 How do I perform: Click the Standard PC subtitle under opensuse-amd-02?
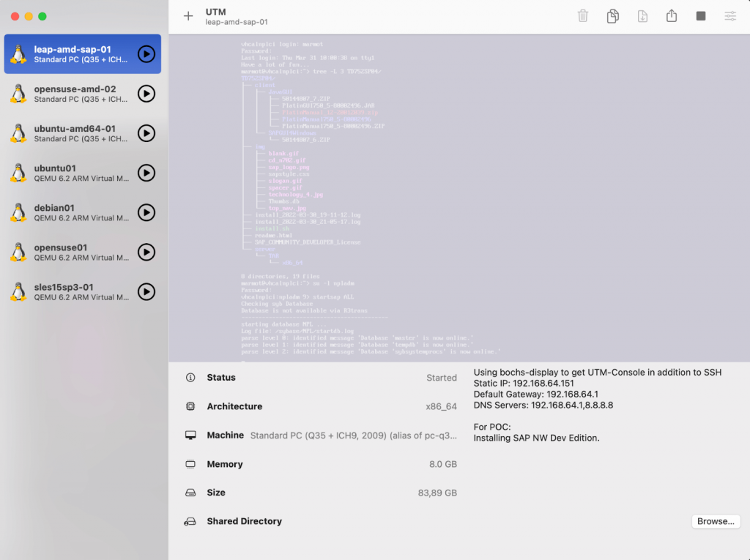(x=81, y=100)
